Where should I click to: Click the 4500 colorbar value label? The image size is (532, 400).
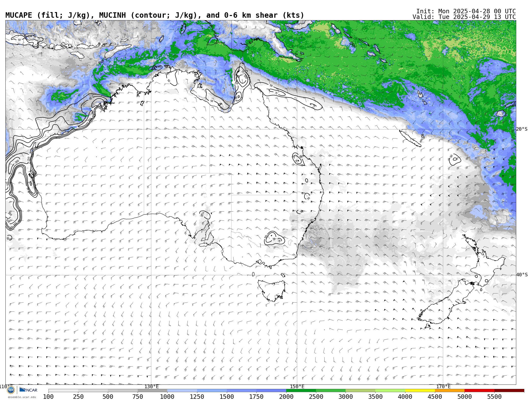(435, 397)
